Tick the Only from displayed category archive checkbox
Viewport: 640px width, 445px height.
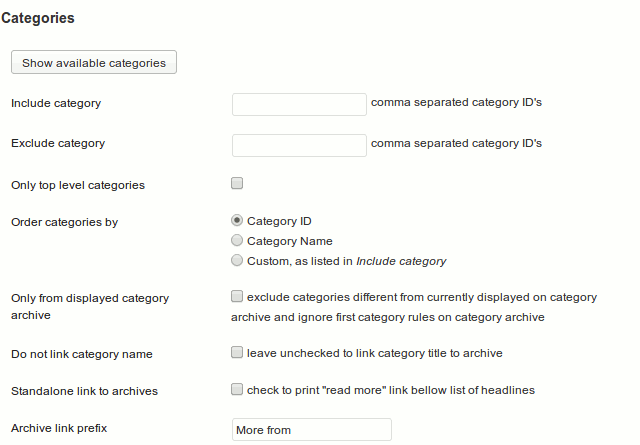(x=237, y=296)
